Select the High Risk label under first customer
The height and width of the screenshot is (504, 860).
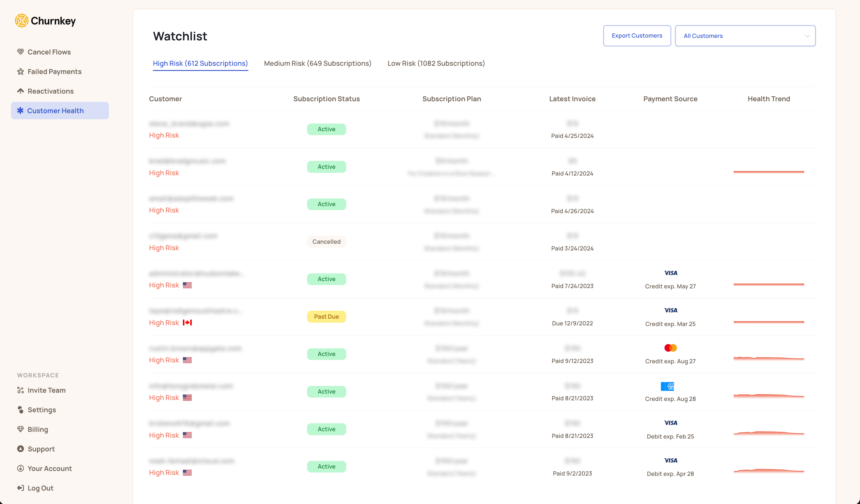pyautogui.click(x=164, y=135)
